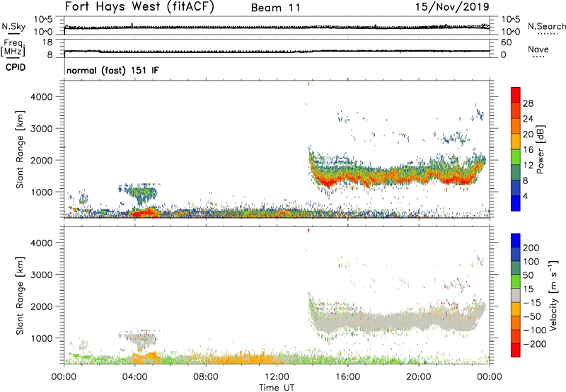The image size is (566, 392).
Task: Click the 'Time UT' axis label
Action: (277, 388)
